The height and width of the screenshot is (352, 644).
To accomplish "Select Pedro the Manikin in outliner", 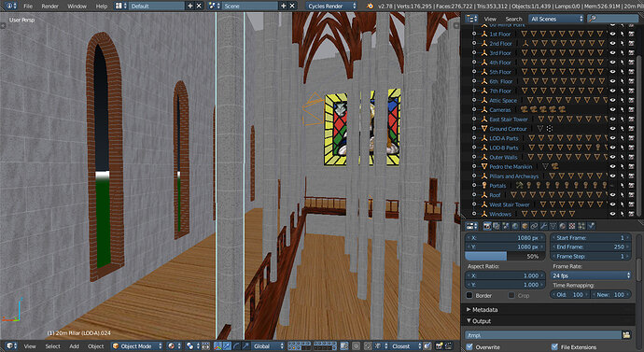I will (511, 167).
